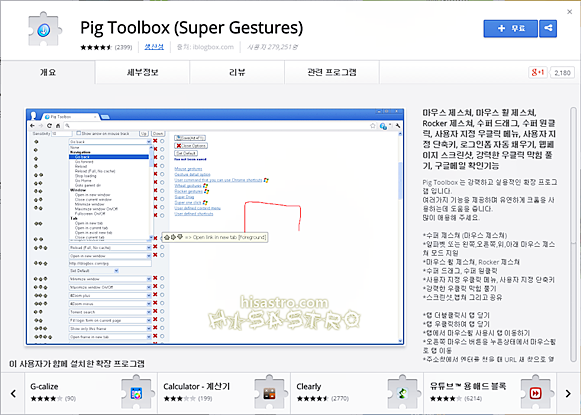Click the description panel scrollbar
Screen dimensions: 581x415
point(574,234)
